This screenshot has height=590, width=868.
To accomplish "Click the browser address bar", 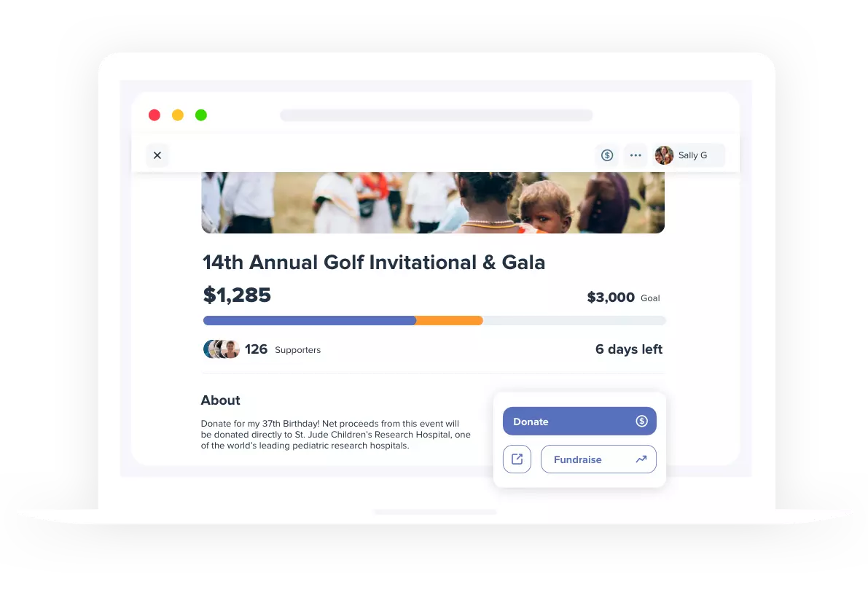I will pos(437,115).
